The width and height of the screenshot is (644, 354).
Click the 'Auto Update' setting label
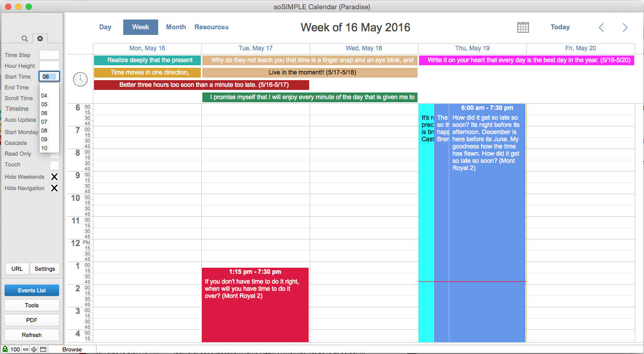(x=21, y=120)
